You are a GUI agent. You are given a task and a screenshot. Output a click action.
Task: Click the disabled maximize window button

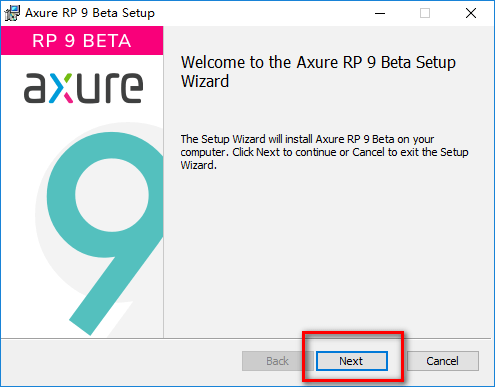pos(425,13)
